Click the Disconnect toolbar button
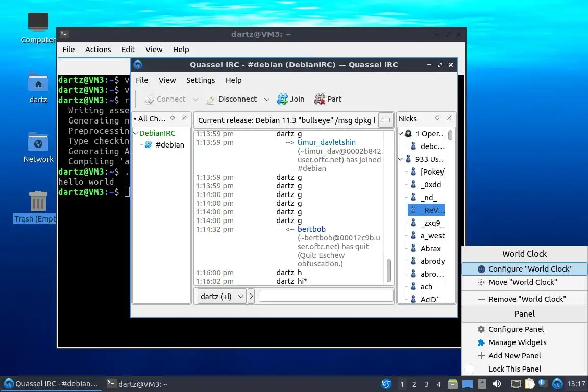The width and height of the screenshot is (588, 392). coord(232,99)
